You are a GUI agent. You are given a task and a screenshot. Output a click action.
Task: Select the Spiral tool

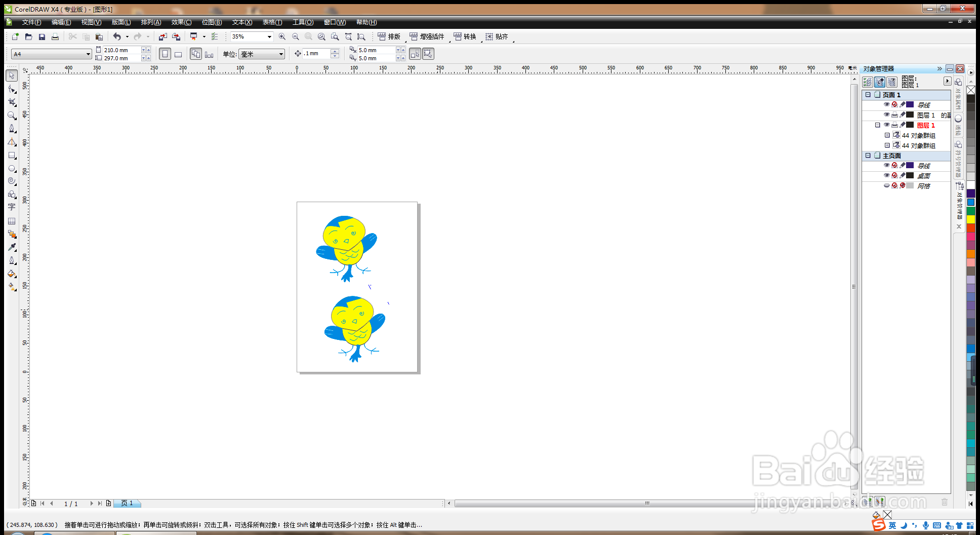12,181
